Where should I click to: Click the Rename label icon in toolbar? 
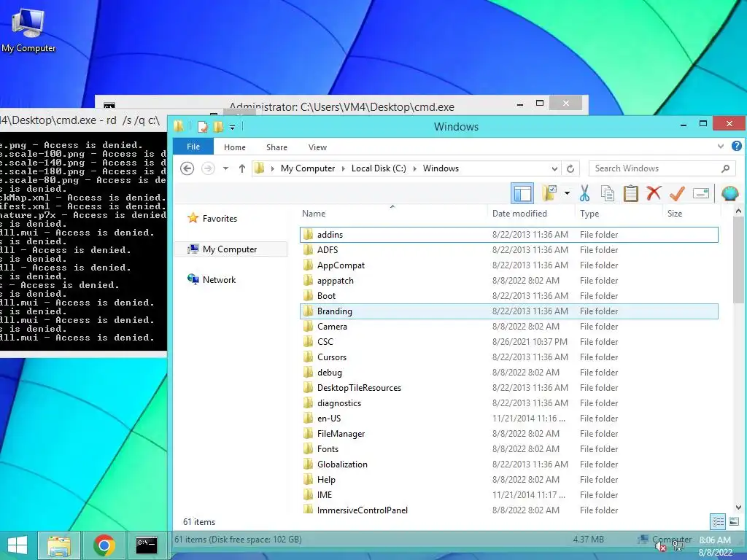[701, 193]
